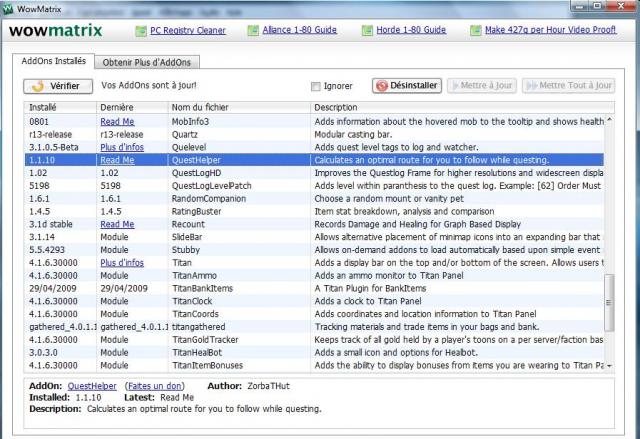The height and width of the screenshot is (439, 640).
Task: Click version 3.1.0.5-Beta cell
Action: [53, 147]
